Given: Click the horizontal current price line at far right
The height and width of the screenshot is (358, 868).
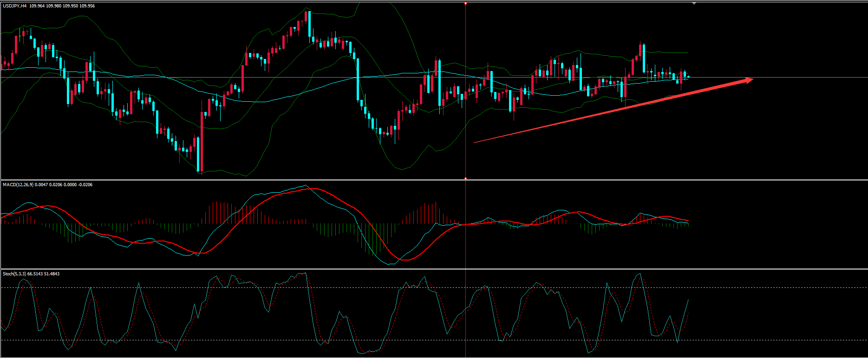Looking at the screenshot, I should click(813, 77).
